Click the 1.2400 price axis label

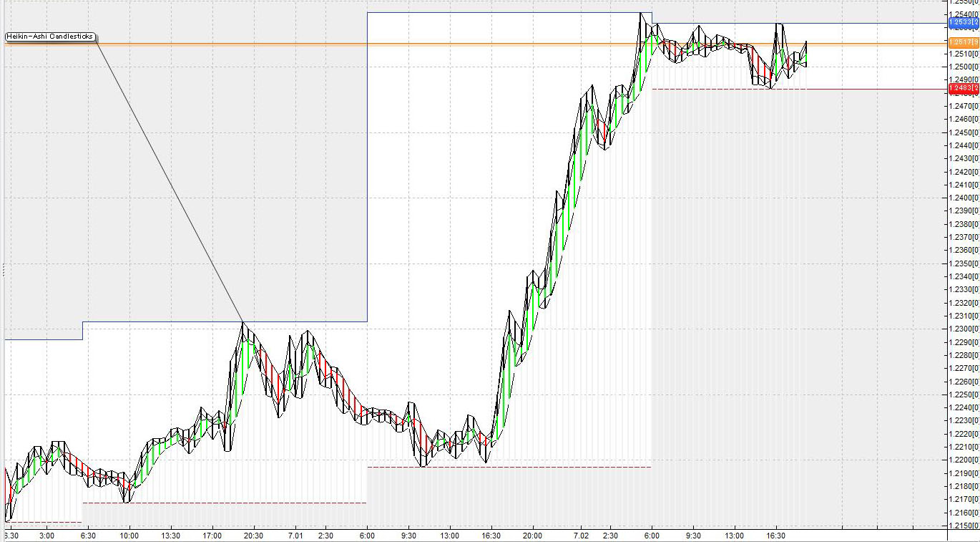click(964, 198)
